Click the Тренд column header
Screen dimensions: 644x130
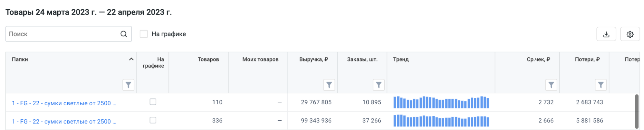pyautogui.click(x=401, y=60)
